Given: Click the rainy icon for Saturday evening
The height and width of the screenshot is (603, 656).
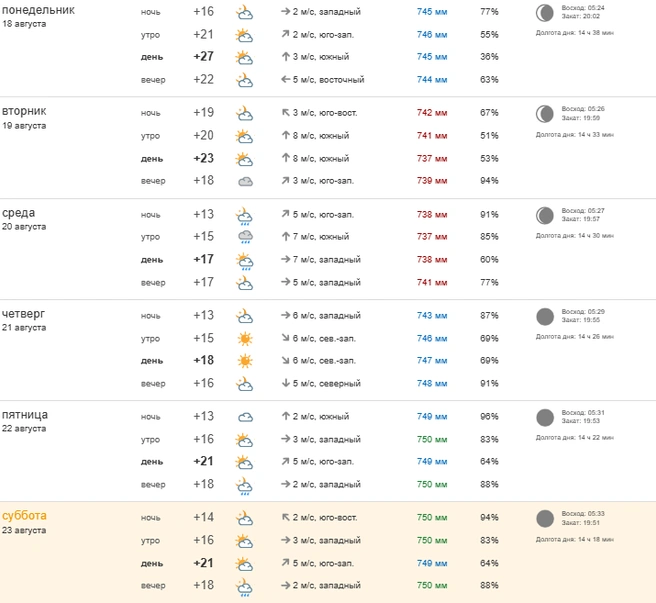Looking at the screenshot, I should click(x=244, y=587).
